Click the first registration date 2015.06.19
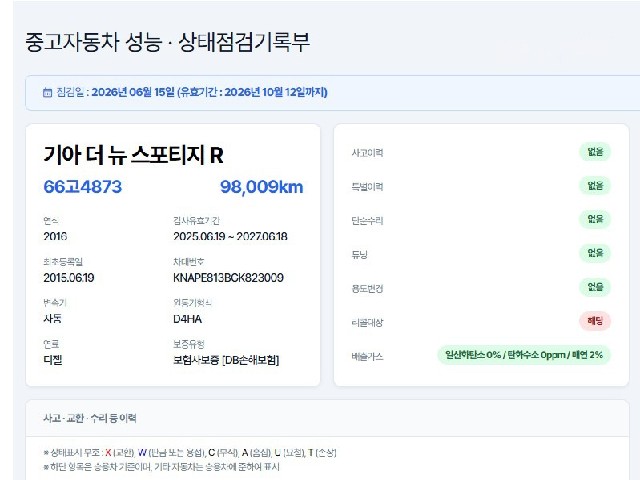This screenshot has height=480, width=640. [69, 278]
